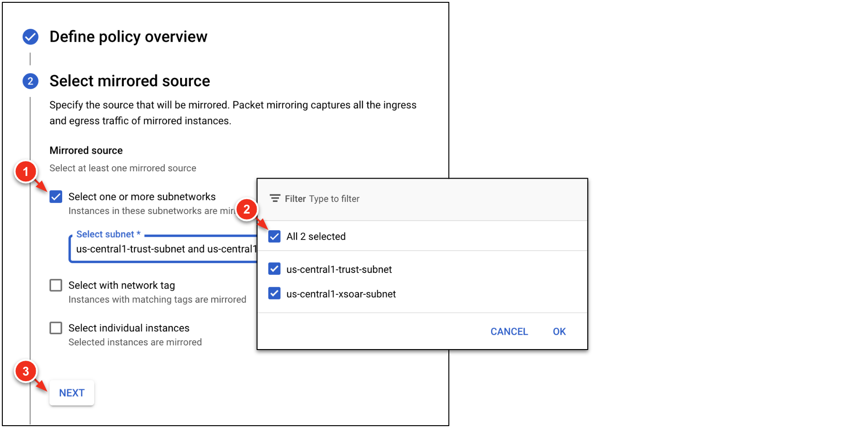Open Define policy overview step
Viewport: 868px width, 428px height.
point(129,37)
